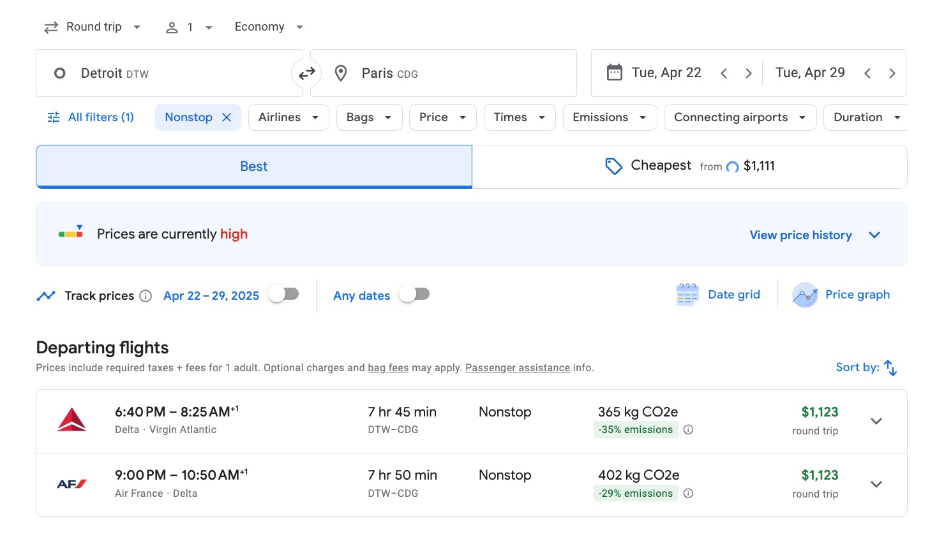Switch to the Cheapest tab
Screen dimensions: 937x560
[x=690, y=166]
